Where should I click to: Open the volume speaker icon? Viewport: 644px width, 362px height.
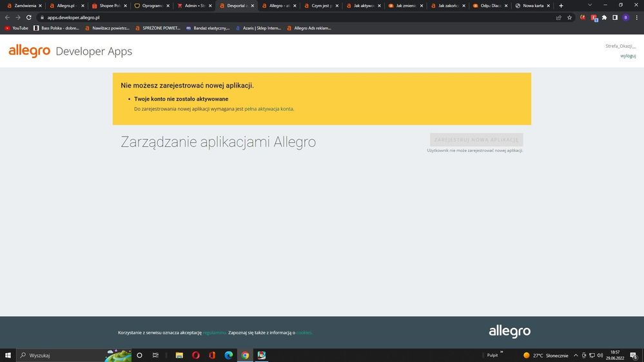tap(600, 356)
